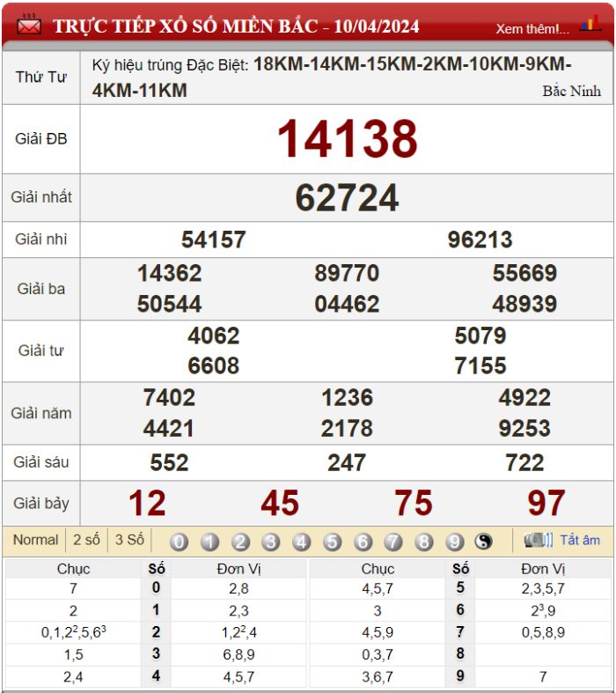Screen dimensions: 616x693
Task: Click fifth prize number 4922
Action: 524,398
